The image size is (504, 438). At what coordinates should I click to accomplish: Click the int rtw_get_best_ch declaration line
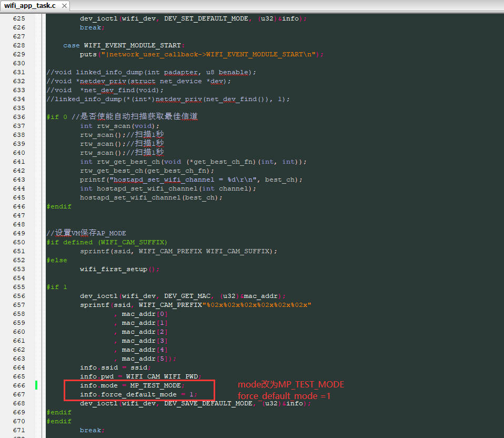[193, 162]
